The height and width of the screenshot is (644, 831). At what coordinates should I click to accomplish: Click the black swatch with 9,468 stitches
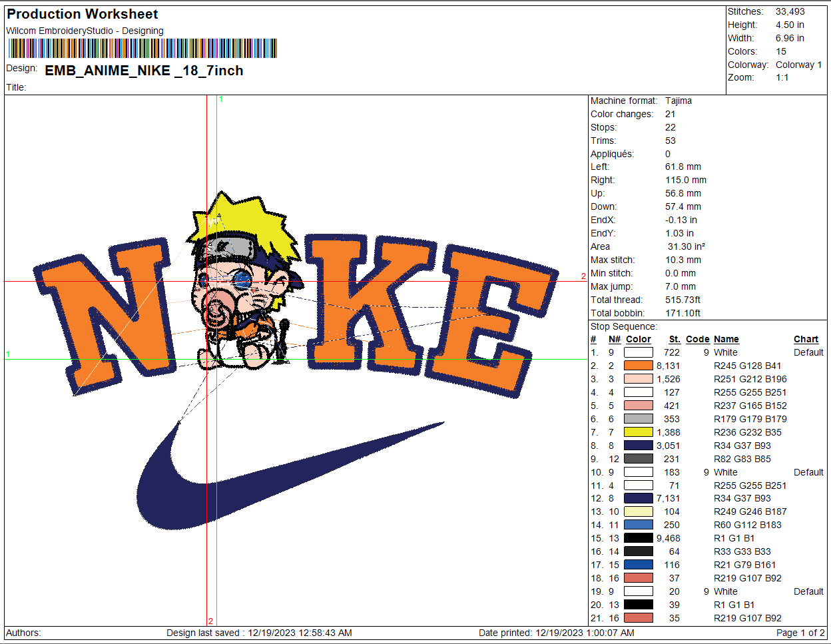(638, 538)
